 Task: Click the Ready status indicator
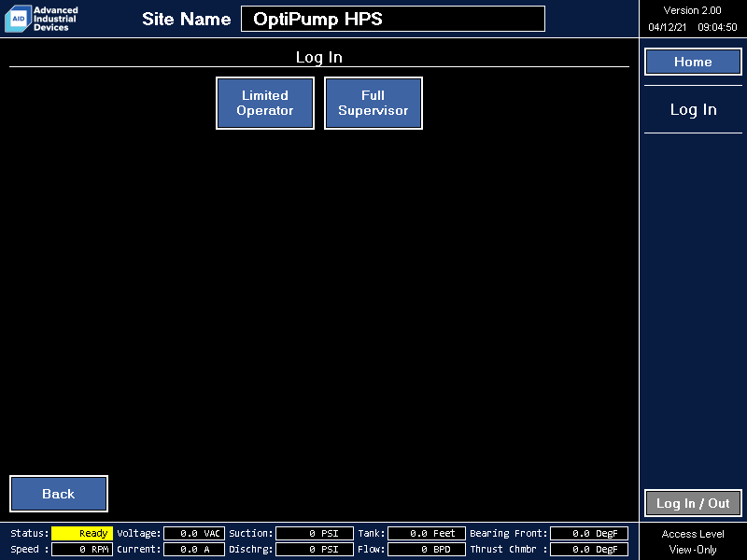point(82,533)
